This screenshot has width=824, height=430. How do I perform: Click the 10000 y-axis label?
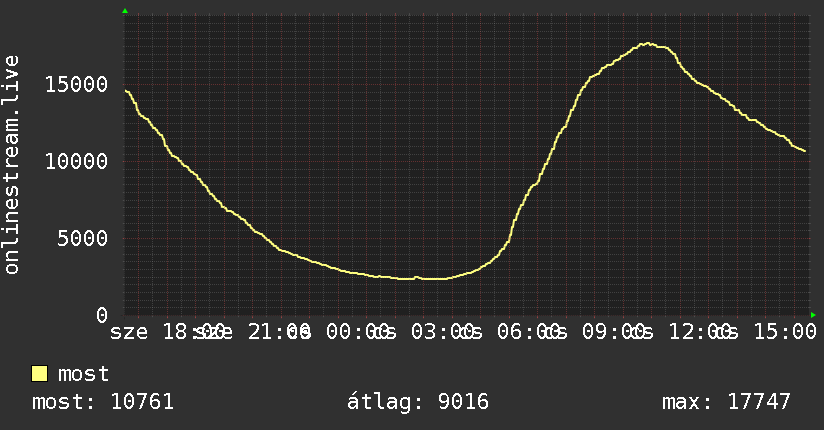pos(76,161)
